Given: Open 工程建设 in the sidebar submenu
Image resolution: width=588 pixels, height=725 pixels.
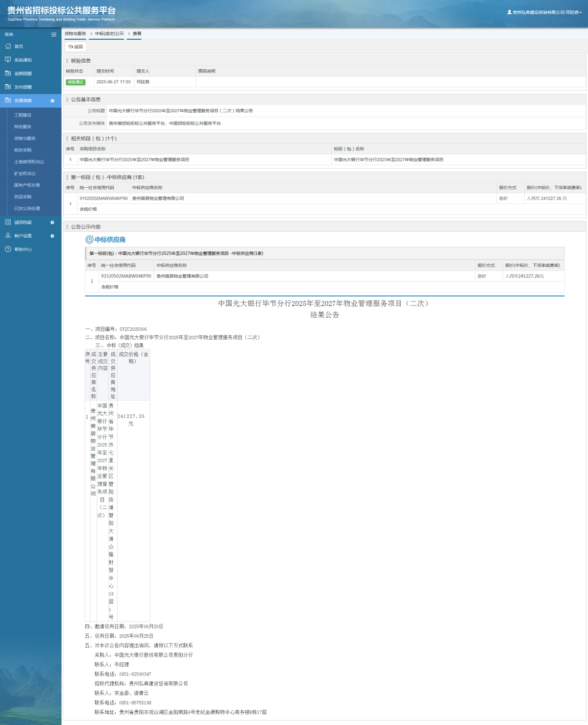Looking at the screenshot, I should (x=23, y=115).
